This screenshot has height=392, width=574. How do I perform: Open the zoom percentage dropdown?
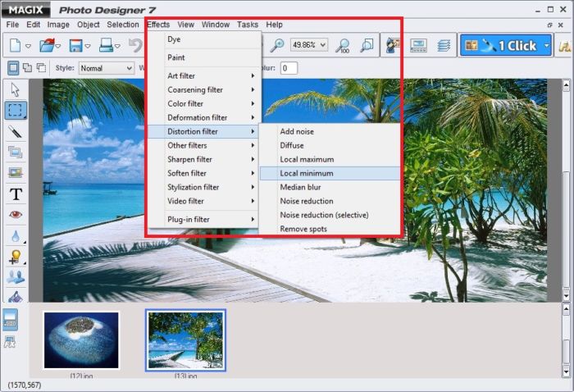[322, 45]
